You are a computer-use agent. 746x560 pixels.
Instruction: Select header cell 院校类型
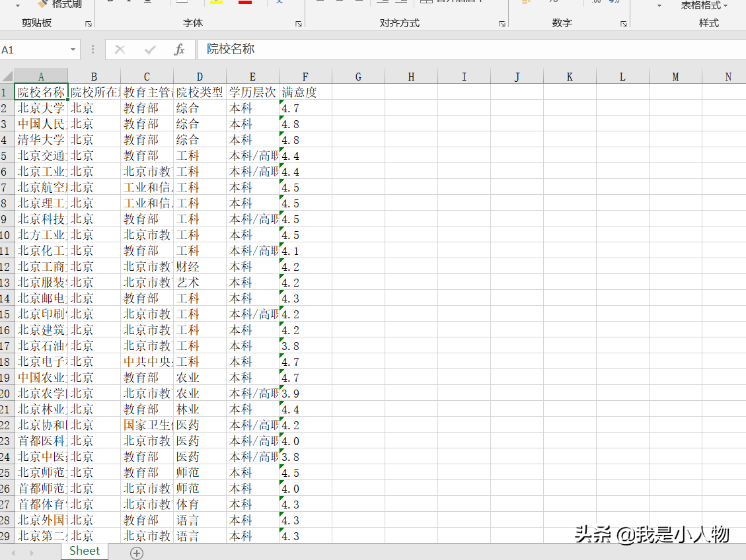pyautogui.click(x=200, y=92)
